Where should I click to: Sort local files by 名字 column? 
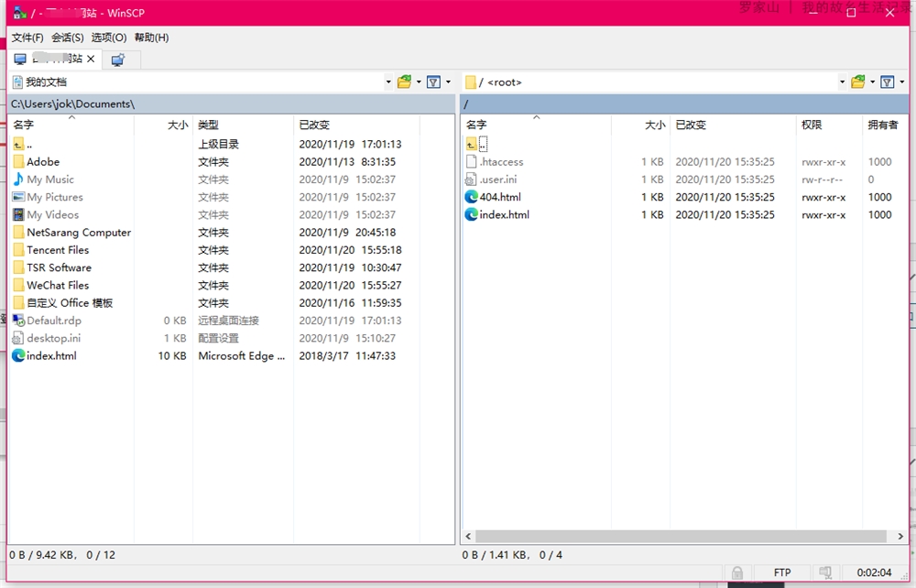point(71,125)
